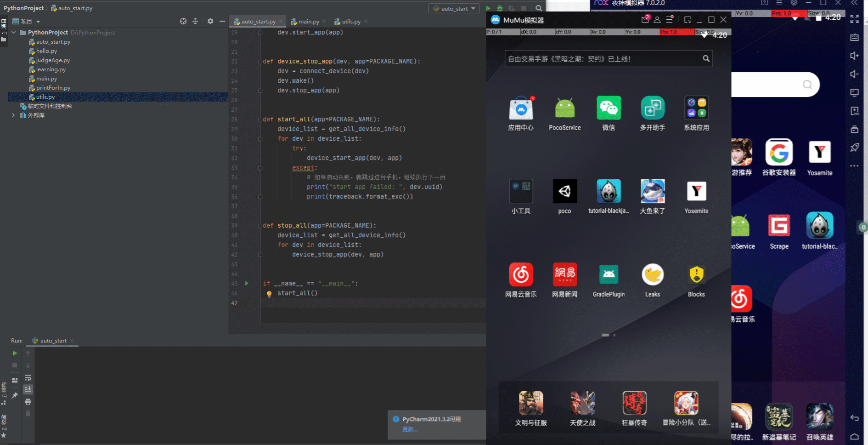Expand the 外部库 external libraries node
868x445 pixels.
click(13, 115)
